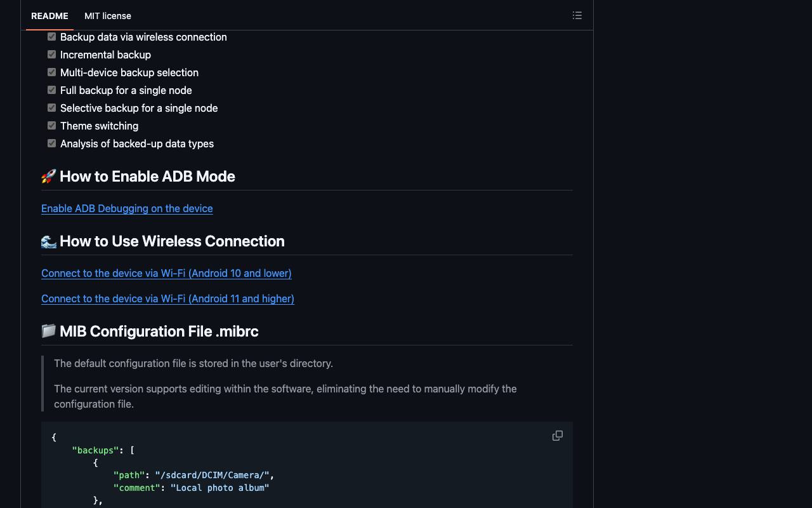Viewport: 812px width, 508px height.
Task: Toggle 'Full backup for a single node' checkbox
Action: pos(52,90)
